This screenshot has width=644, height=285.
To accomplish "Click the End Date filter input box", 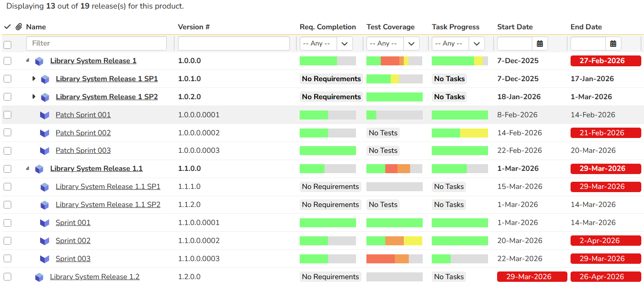I will (588, 44).
